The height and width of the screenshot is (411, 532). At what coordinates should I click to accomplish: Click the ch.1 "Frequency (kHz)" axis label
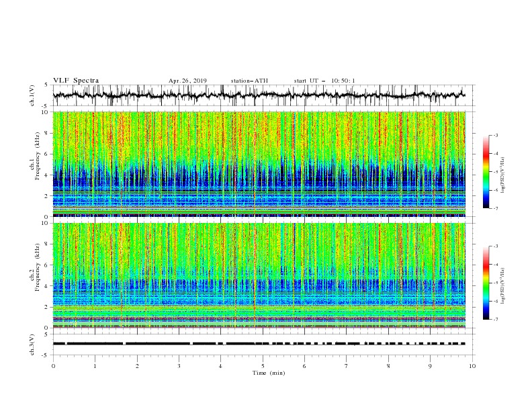38,156
